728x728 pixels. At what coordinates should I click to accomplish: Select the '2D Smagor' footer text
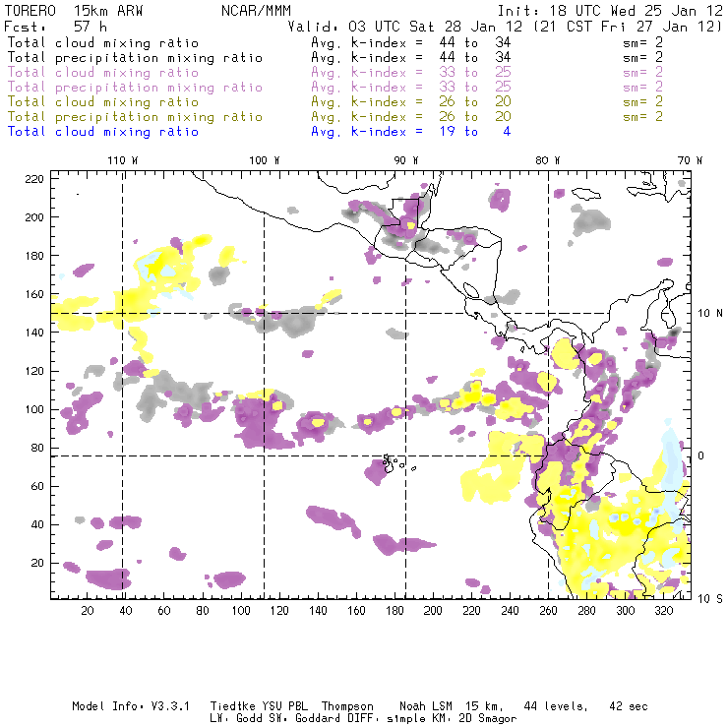click(488, 719)
